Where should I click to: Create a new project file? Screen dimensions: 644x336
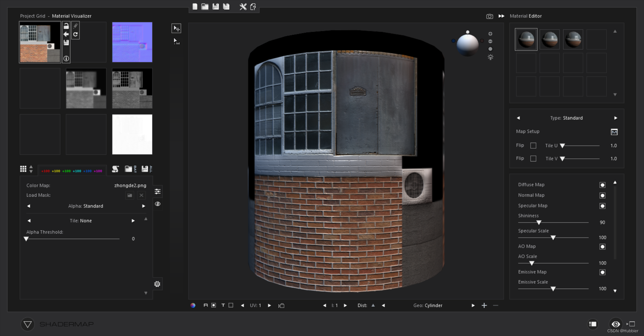click(x=195, y=6)
